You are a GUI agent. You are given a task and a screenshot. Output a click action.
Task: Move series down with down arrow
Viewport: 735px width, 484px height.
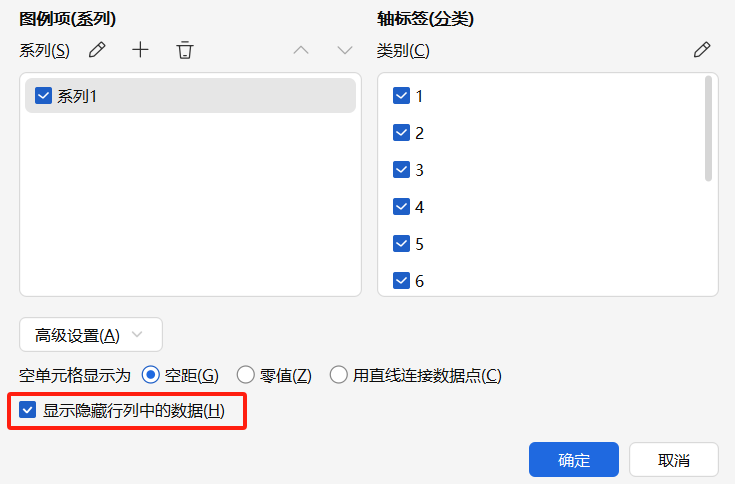pyautogui.click(x=345, y=50)
